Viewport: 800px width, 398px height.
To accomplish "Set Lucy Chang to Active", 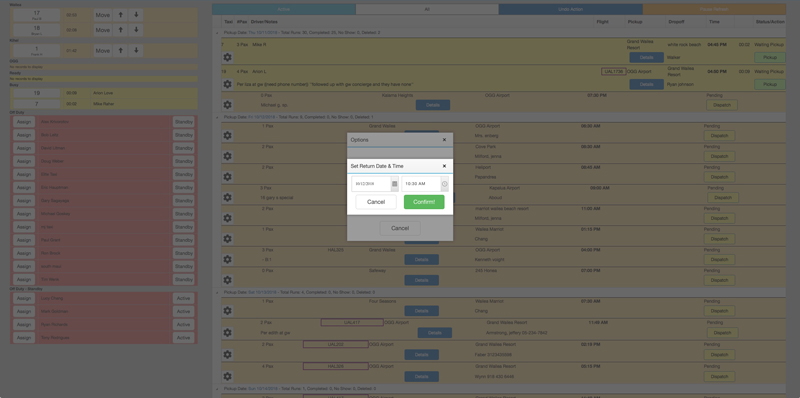I will (183, 298).
